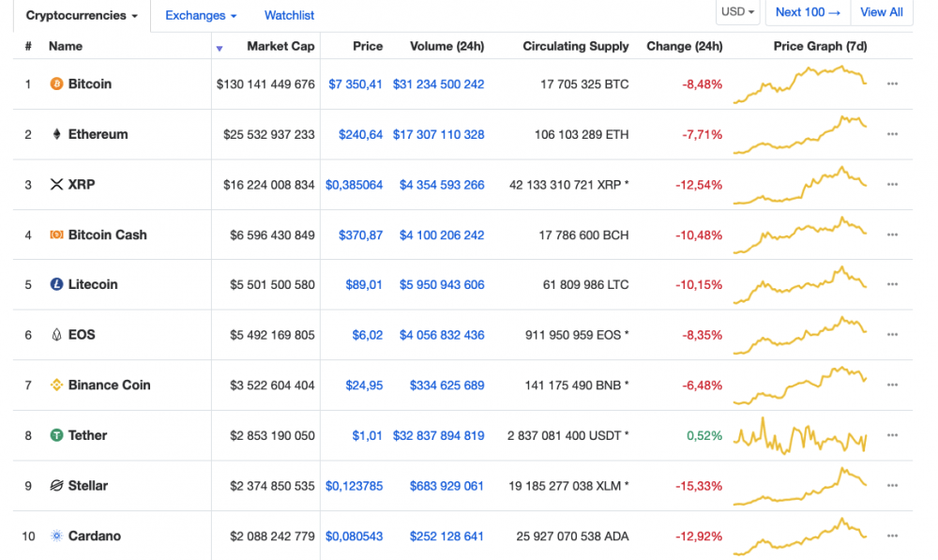This screenshot has height=560, width=938.
Task: Switch to the Watchlist tab
Action: tap(289, 16)
